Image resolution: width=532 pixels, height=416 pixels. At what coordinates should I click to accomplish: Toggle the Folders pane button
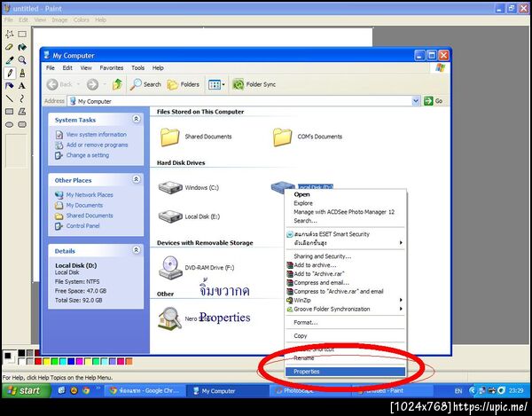[184, 84]
